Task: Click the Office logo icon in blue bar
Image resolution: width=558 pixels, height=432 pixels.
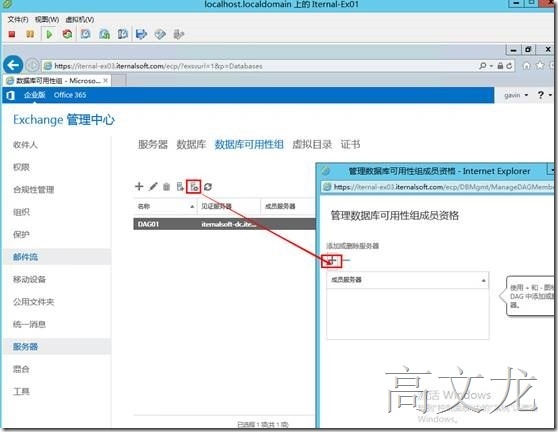Action: tap(11, 95)
